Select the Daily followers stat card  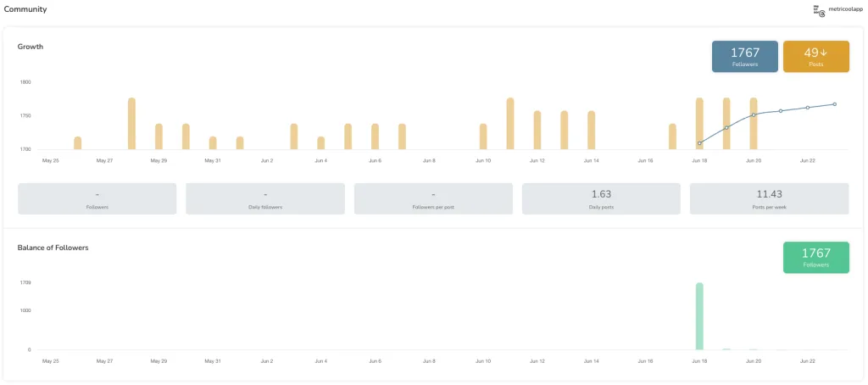coord(265,199)
